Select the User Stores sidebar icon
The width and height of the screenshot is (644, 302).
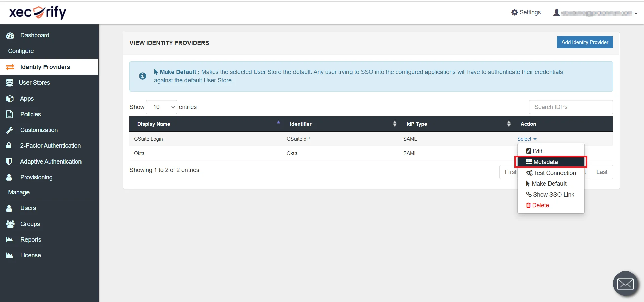pos(10,82)
